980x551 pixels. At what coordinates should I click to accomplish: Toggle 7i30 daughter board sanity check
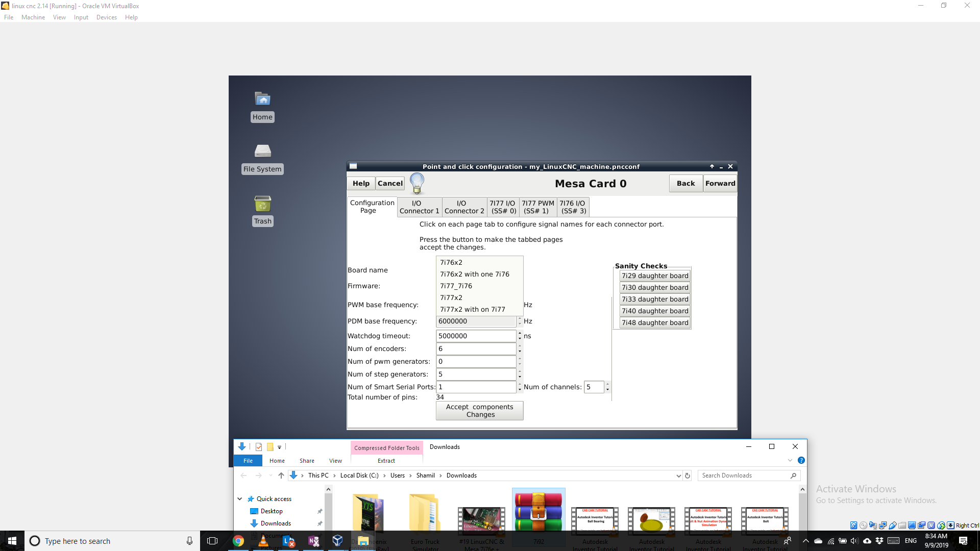point(655,287)
